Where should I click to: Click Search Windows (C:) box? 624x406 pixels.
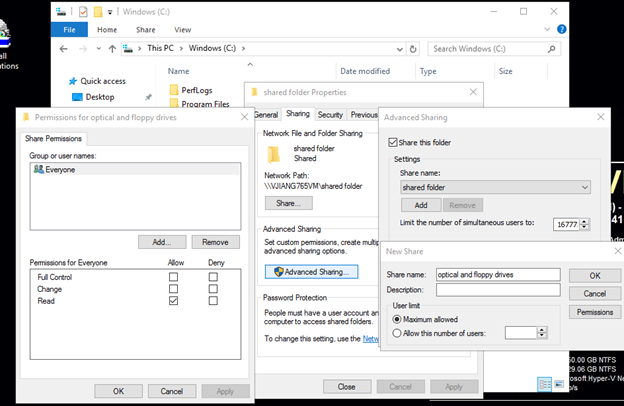pos(494,49)
